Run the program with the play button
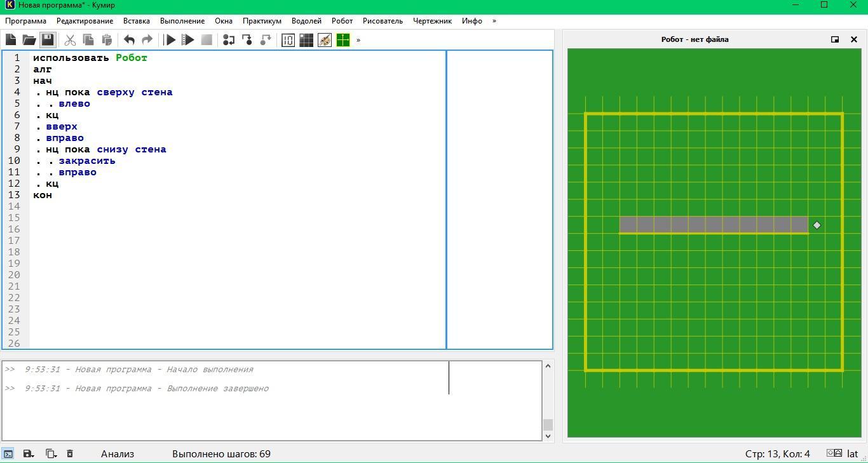This screenshot has height=463, width=868. [170, 40]
